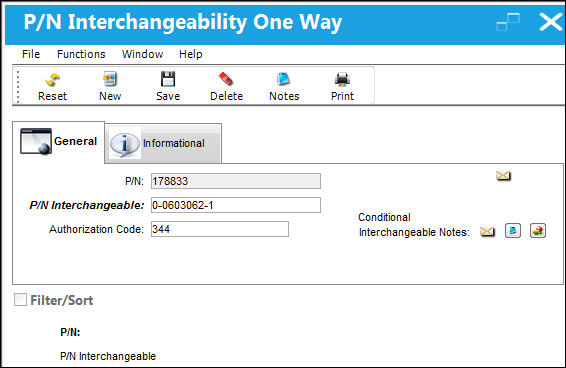Viewport: 566px width, 368px height.
Task: Switch to the General tab
Action: [x=58, y=142]
